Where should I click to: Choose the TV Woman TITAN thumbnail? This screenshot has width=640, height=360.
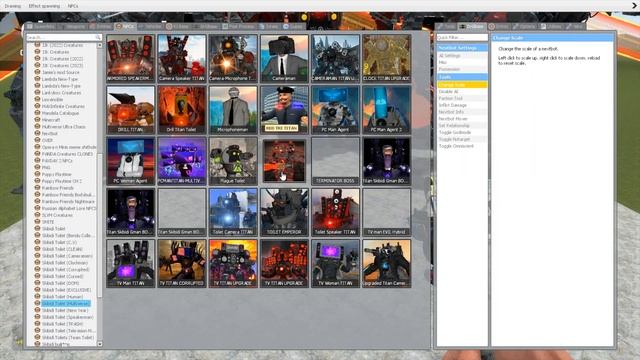tap(336, 263)
